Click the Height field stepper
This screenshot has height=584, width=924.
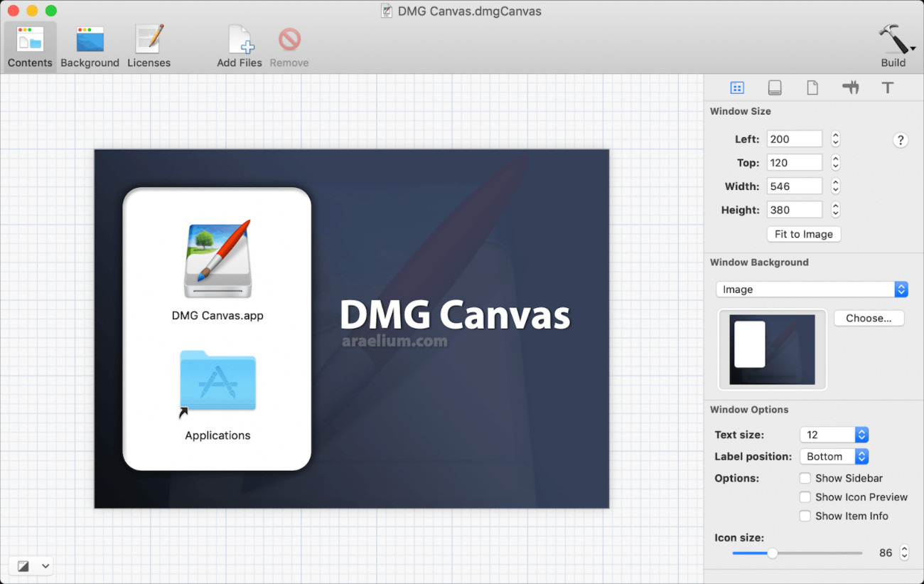(x=836, y=210)
